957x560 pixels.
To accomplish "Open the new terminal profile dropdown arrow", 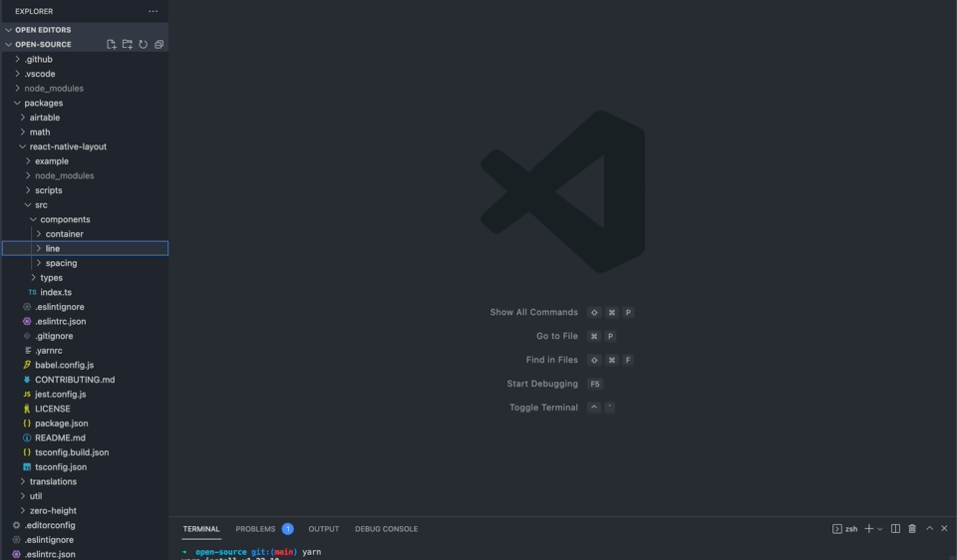I will pos(879,529).
